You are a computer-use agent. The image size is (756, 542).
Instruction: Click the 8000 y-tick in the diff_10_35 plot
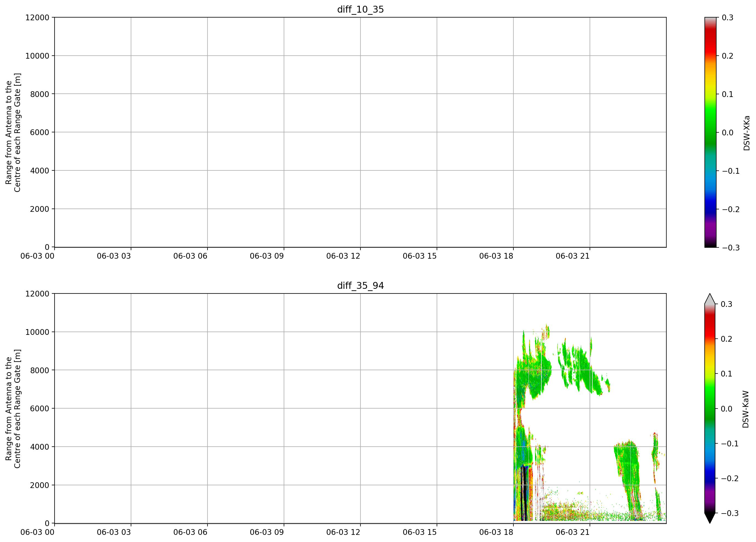click(40, 94)
